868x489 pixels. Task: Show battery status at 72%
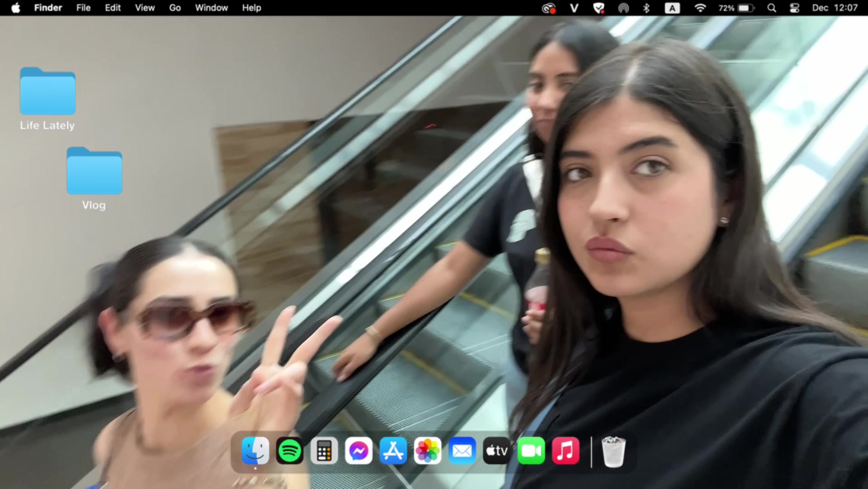tap(736, 8)
